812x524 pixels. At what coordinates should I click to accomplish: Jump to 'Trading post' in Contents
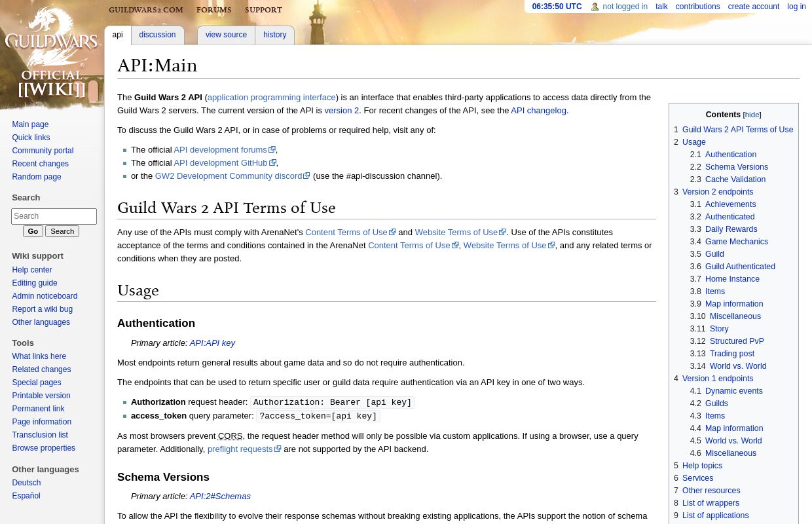[x=732, y=354]
